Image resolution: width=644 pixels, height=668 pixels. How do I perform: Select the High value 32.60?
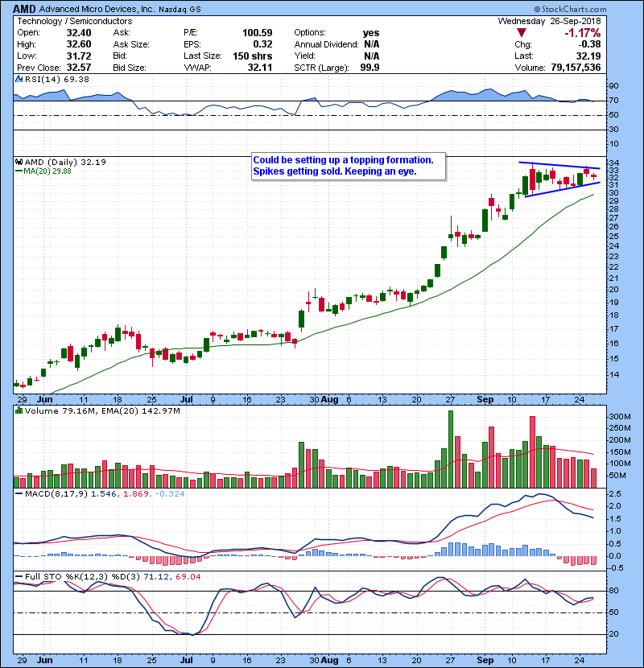tap(79, 44)
